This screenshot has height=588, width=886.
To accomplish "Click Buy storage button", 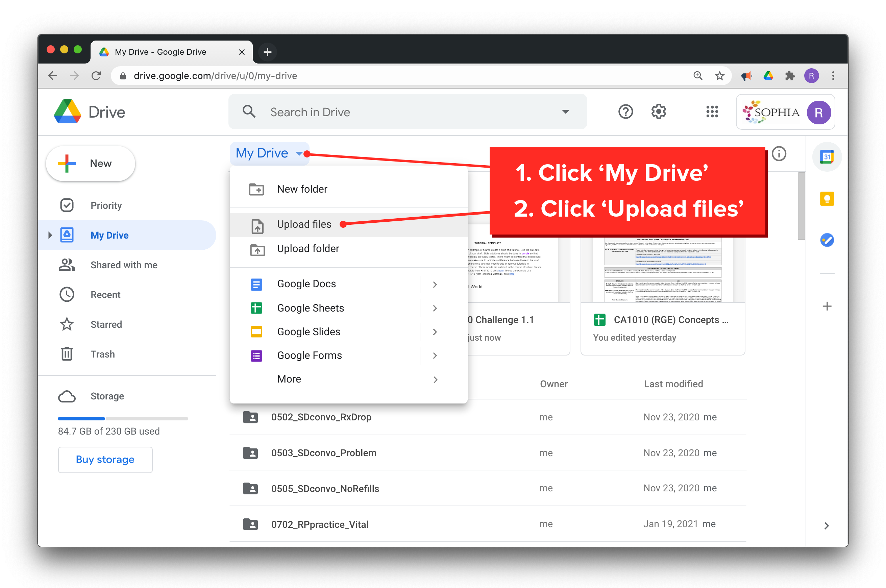I will click(105, 459).
